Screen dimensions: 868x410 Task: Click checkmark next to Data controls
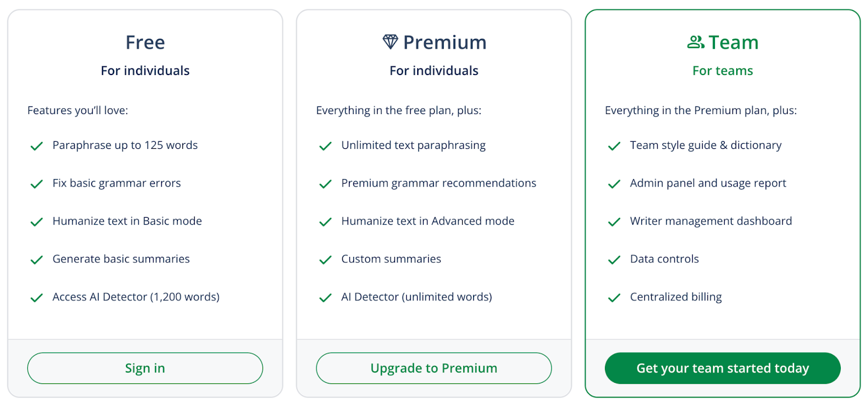click(614, 260)
